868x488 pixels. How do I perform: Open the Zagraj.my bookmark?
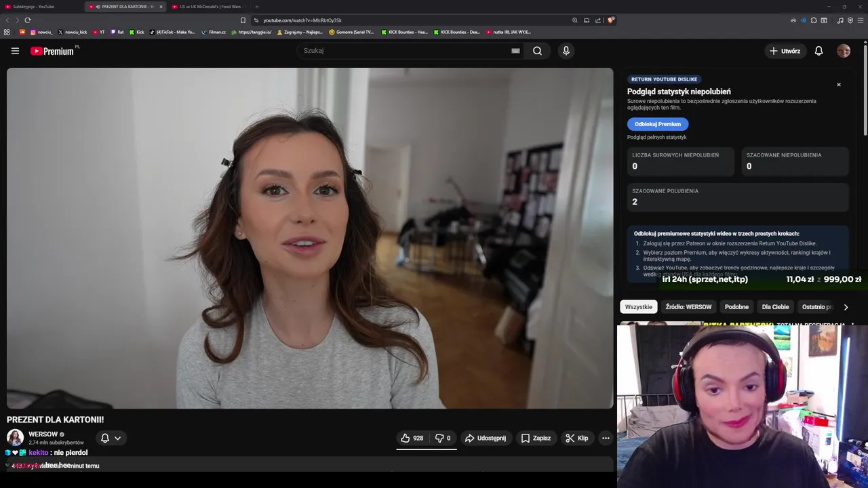click(299, 32)
